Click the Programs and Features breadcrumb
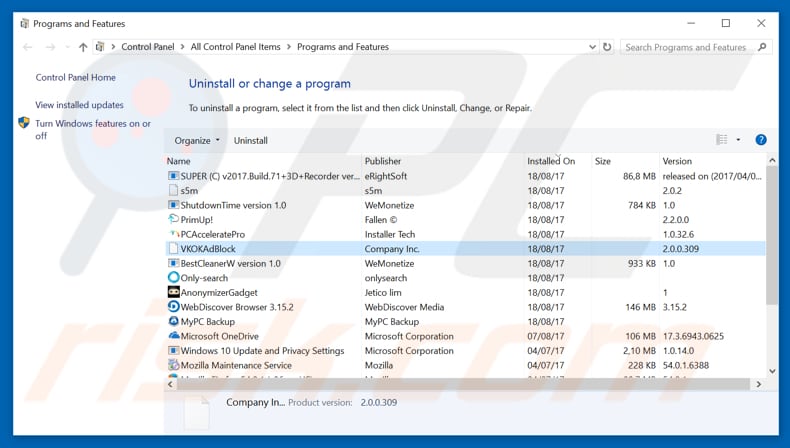 tap(343, 47)
